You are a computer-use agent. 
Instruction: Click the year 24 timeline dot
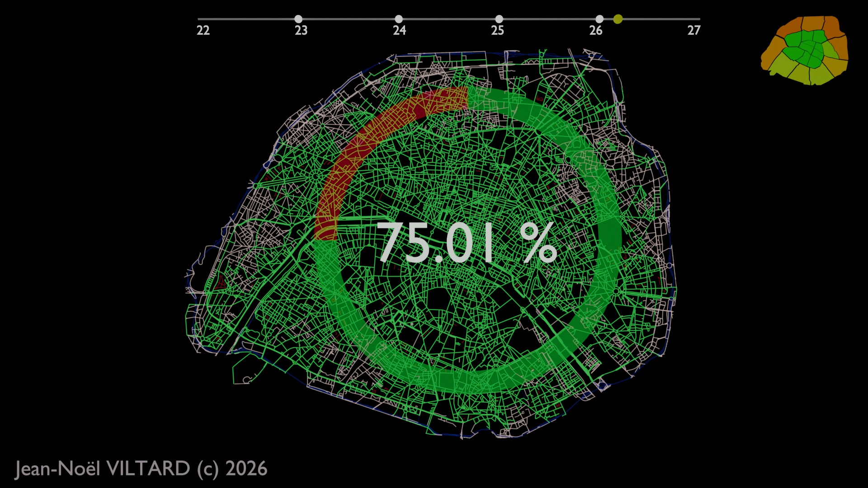399,19
